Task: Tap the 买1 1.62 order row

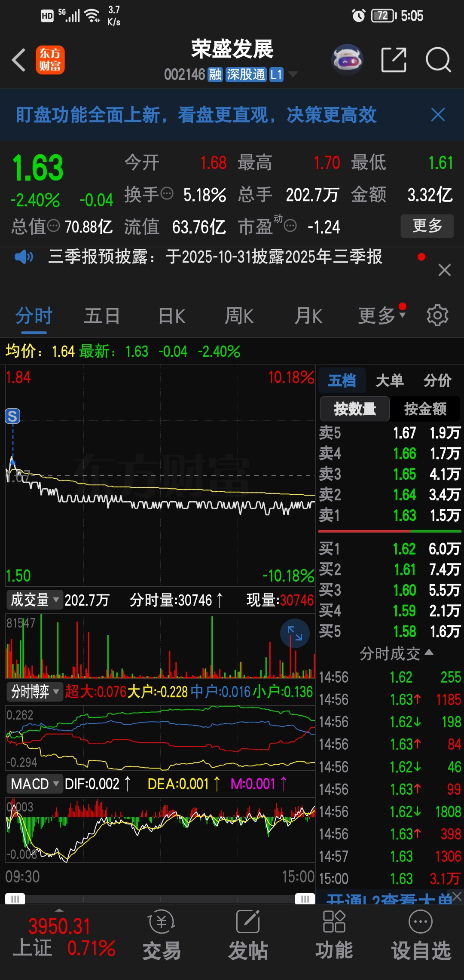Action: tap(390, 549)
